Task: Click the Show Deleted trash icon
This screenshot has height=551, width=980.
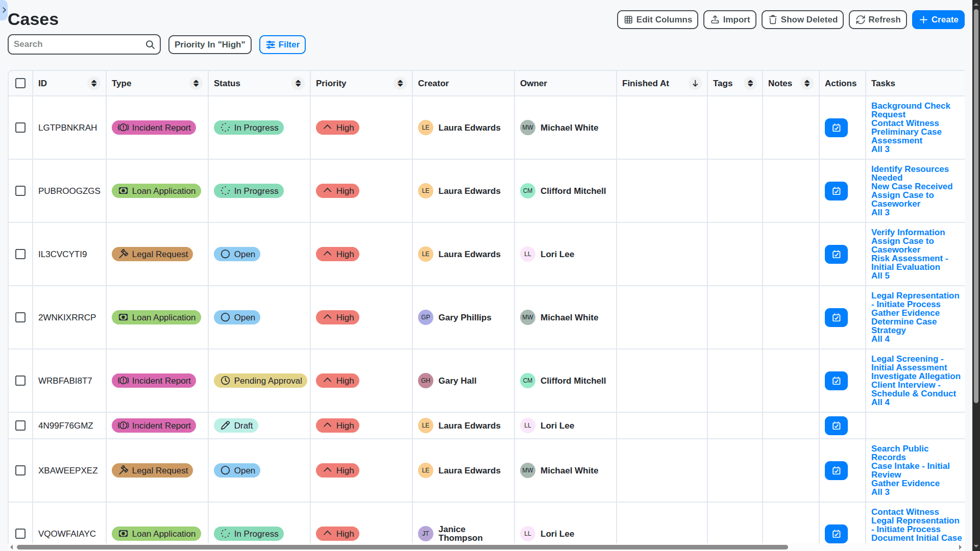Action: coord(772,19)
